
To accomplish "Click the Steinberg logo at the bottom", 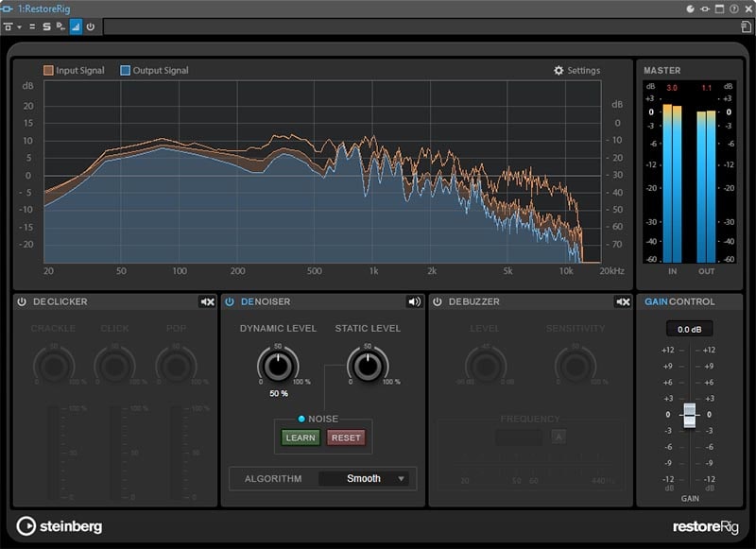I will 60,526.
